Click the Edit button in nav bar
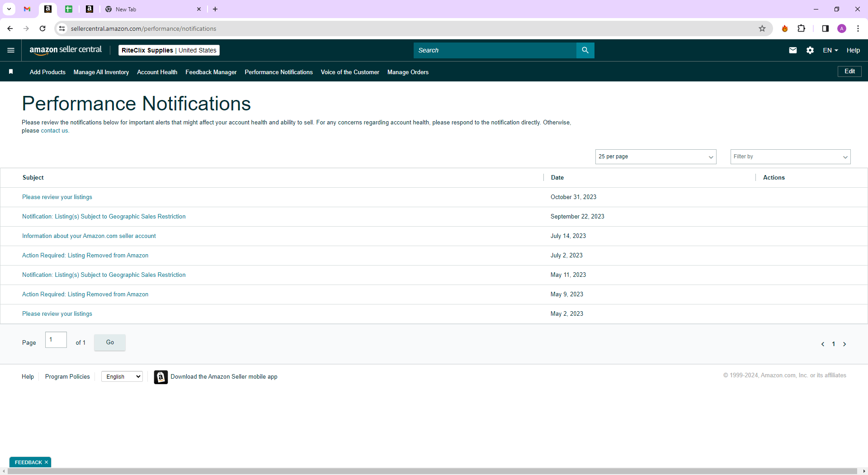This screenshot has height=475, width=868. [849, 71]
